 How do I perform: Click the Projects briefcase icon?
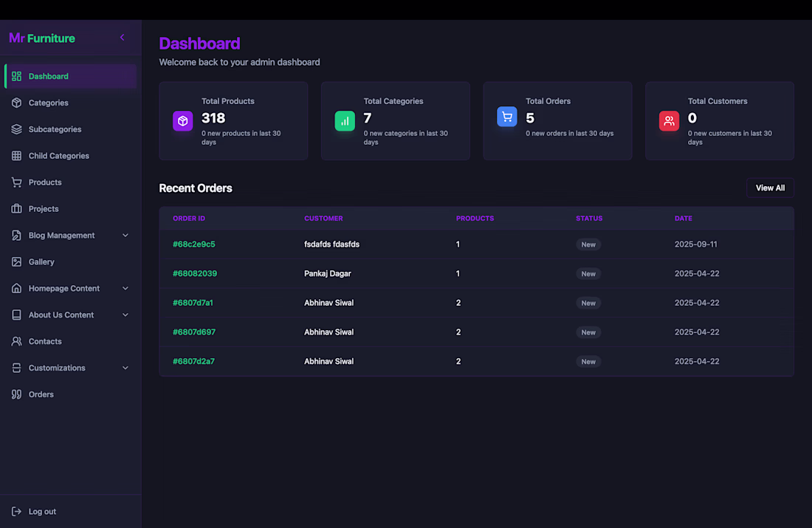pyautogui.click(x=16, y=209)
